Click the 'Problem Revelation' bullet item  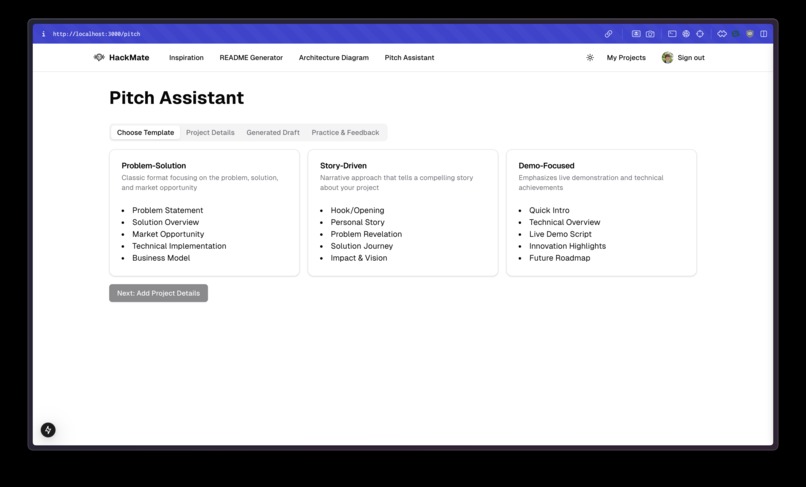click(x=366, y=234)
